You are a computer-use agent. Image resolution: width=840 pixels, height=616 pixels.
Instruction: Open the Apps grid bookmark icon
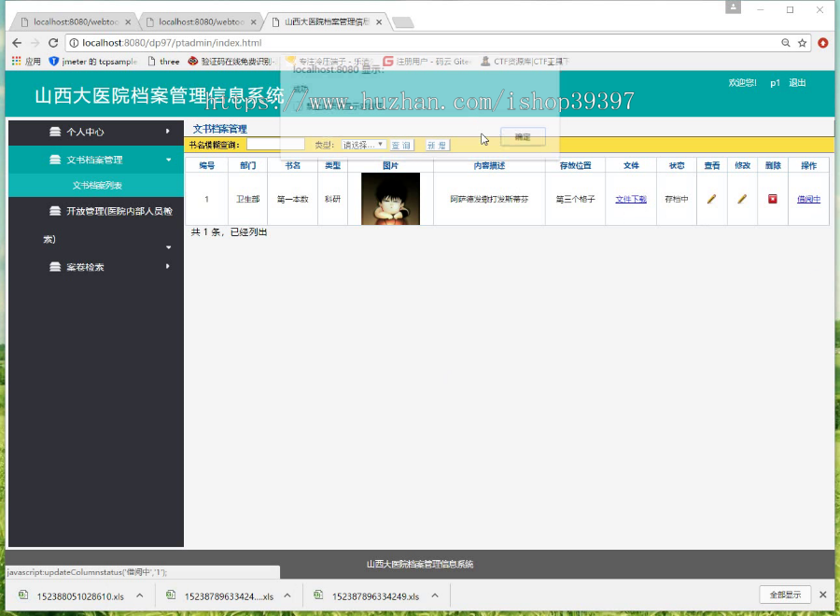(x=16, y=61)
